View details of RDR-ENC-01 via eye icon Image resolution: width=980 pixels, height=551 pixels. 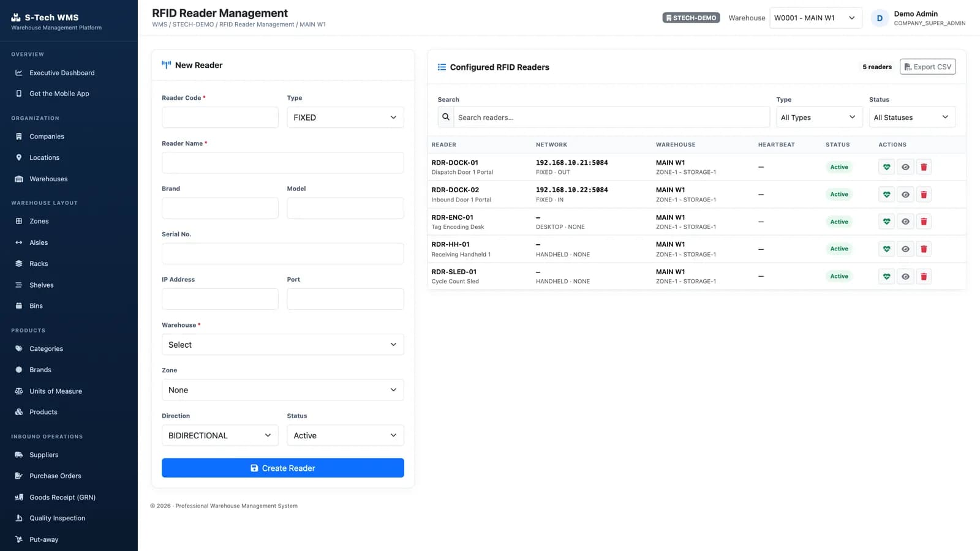(905, 222)
